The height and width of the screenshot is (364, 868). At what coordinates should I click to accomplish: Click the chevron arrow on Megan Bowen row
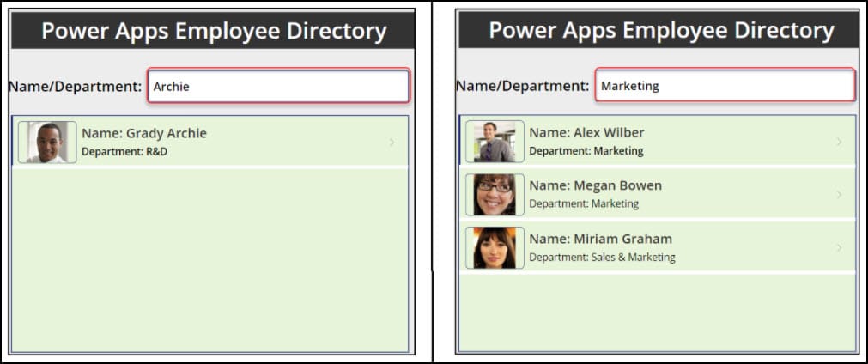839,195
